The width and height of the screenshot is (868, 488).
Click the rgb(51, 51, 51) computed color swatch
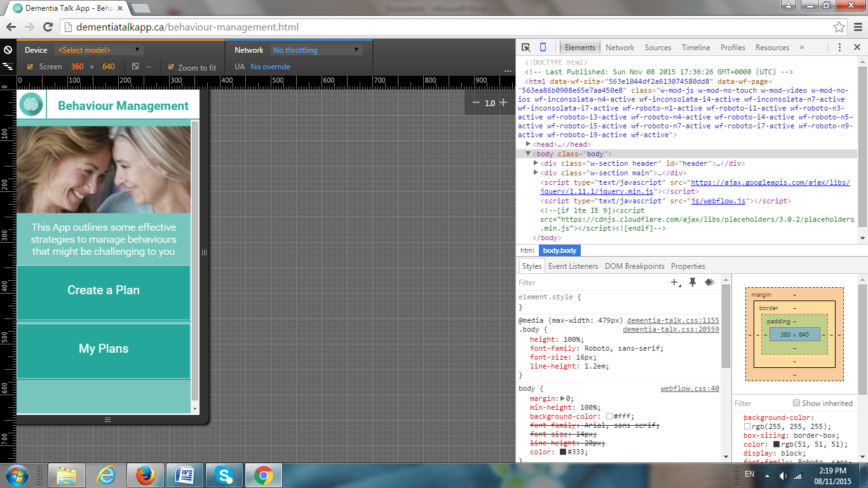pyautogui.click(x=776, y=444)
